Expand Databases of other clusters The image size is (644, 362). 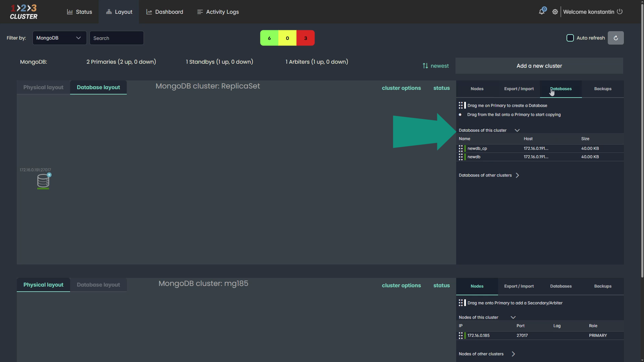pyautogui.click(x=517, y=175)
